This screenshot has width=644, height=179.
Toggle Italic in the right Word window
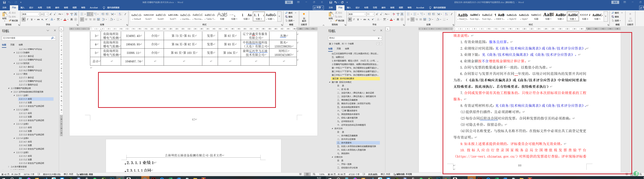(354, 19)
